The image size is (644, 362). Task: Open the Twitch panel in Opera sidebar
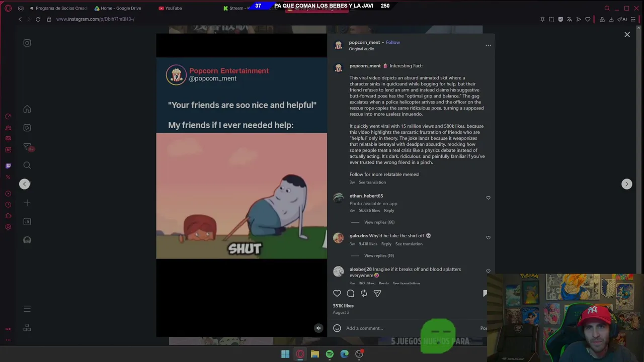click(8, 165)
